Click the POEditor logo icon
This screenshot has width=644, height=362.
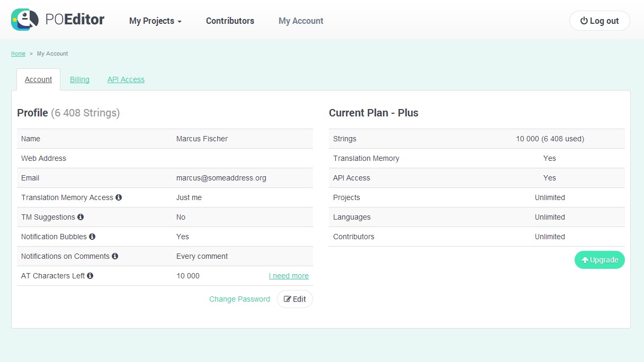(x=25, y=20)
